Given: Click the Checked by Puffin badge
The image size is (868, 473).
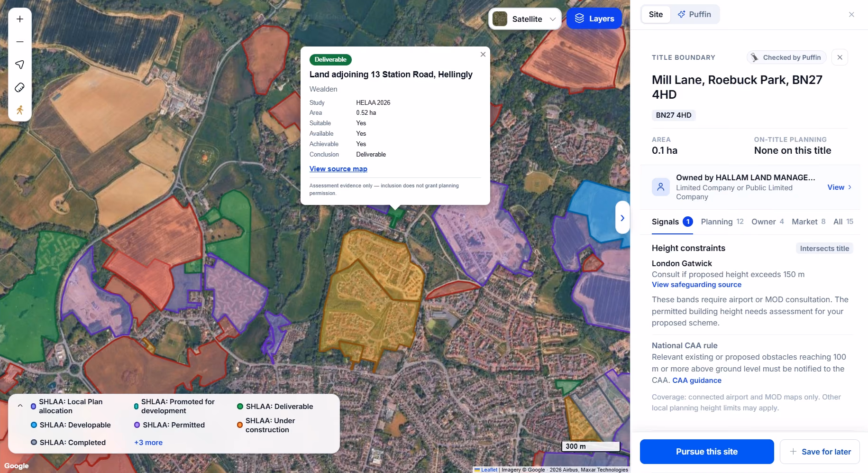Looking at the screenshot, I should point(786,57).
